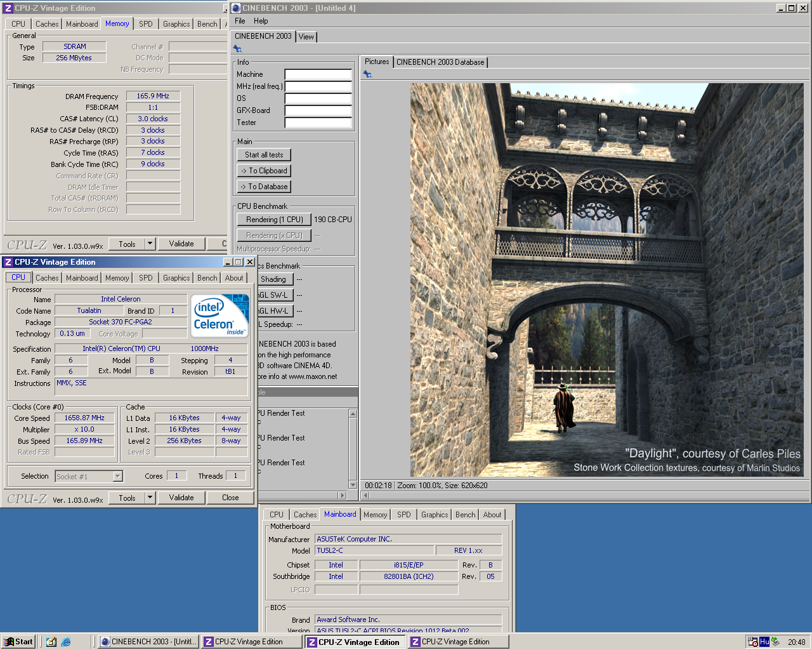This screenshot has width=812, height=650.
Task: Click the Intel Celeron inside logo
Action: point(220,315)
